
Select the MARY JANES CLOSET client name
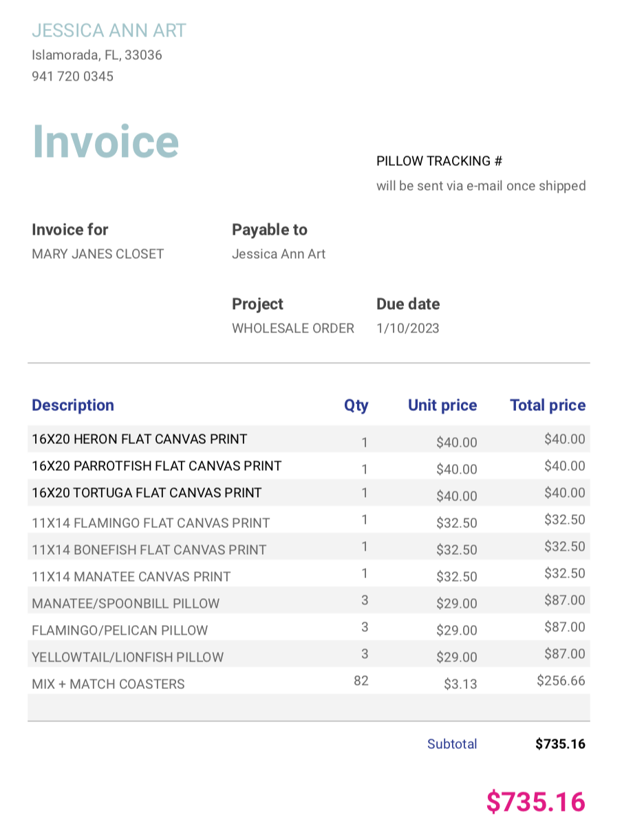click(97, 254)
